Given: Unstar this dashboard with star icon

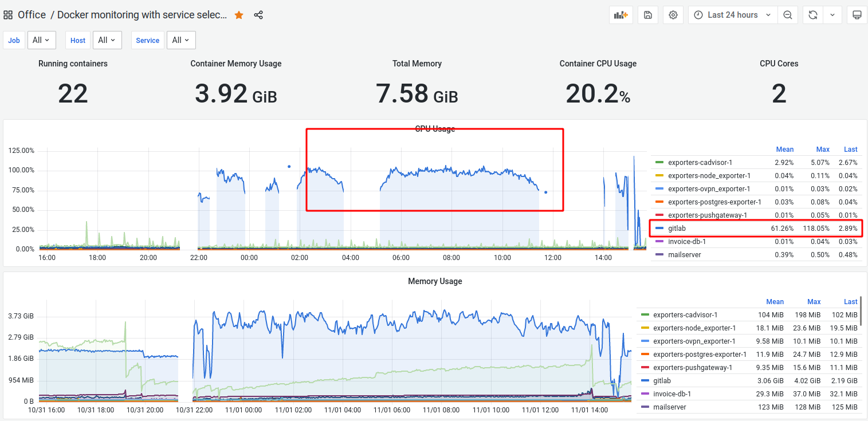Looking at the screenshot, I should 239,15.
